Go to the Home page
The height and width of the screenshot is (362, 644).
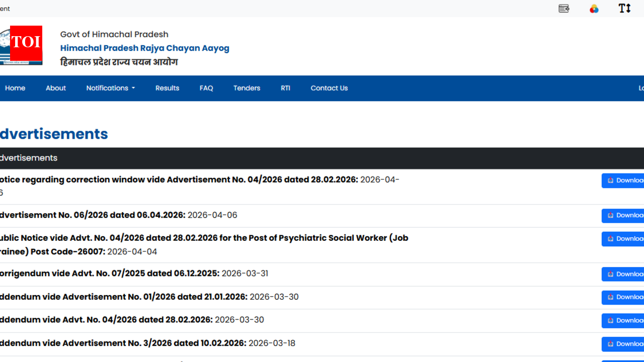point(15,88)
